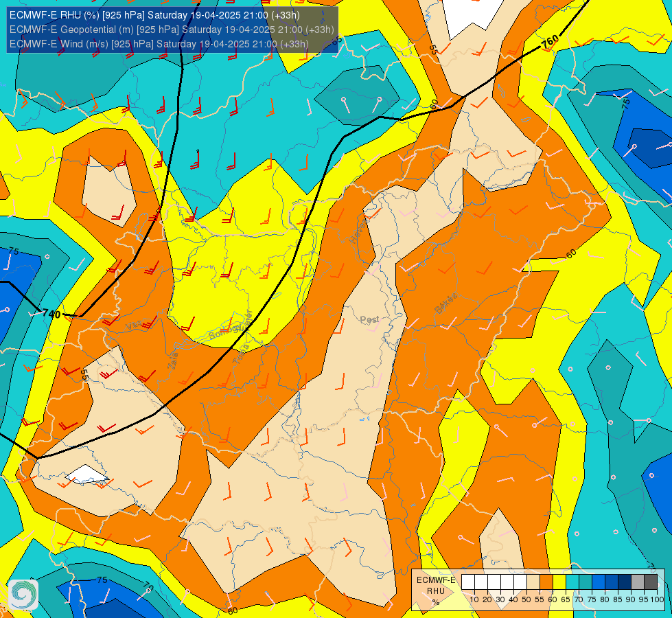This screenshot has width=672, height=618.
Task: Pick the navy 85–90 % legend swatch
Action: 625,582
